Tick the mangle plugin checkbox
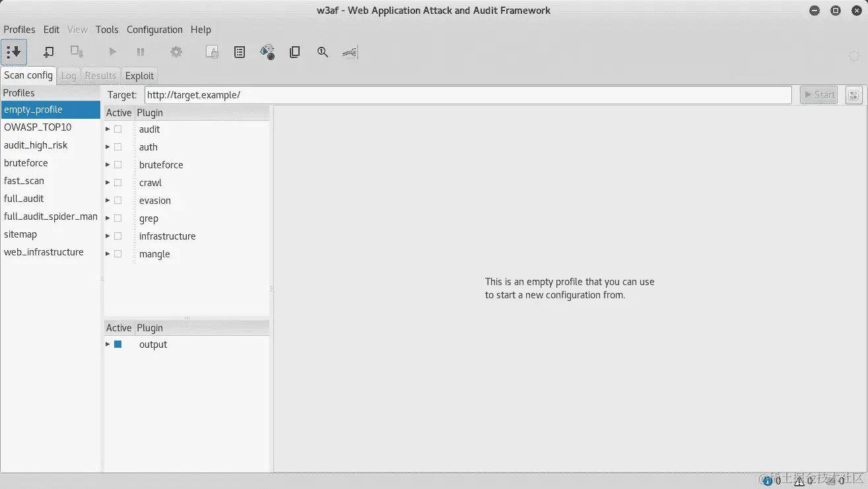 (x=118, y=254)
